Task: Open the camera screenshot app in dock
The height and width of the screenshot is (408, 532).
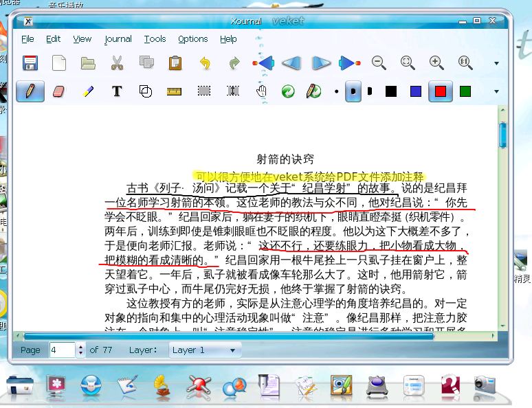Action: (x=485, y=385)
